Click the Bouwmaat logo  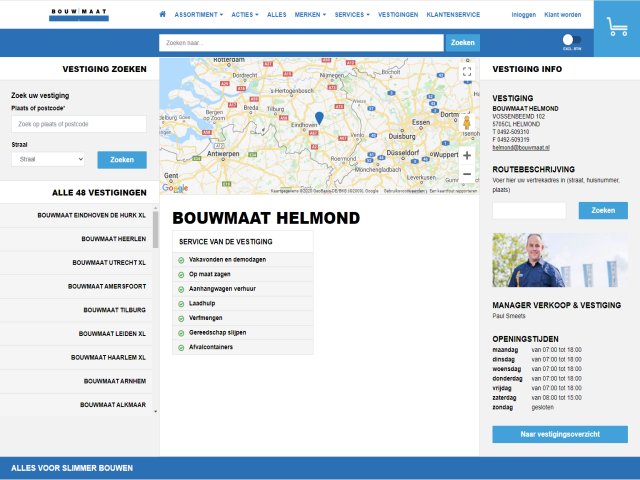pyautogui.click(x=79, y=15)
